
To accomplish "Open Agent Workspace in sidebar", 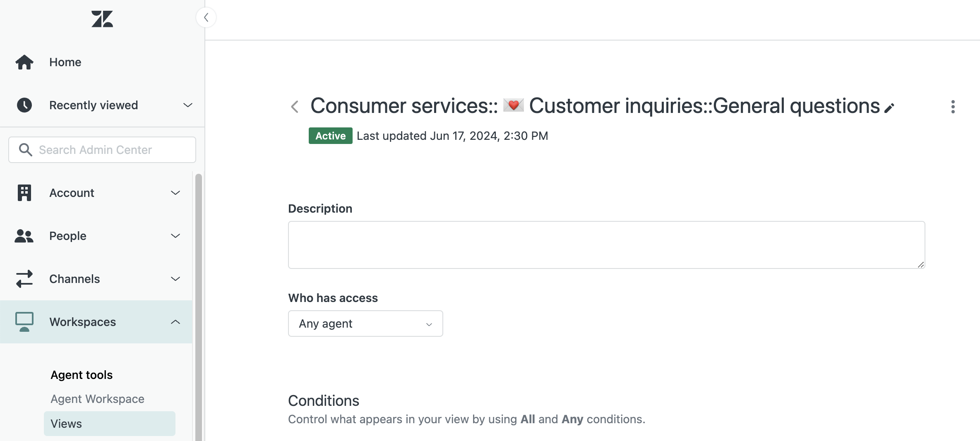I will [97, 399].
